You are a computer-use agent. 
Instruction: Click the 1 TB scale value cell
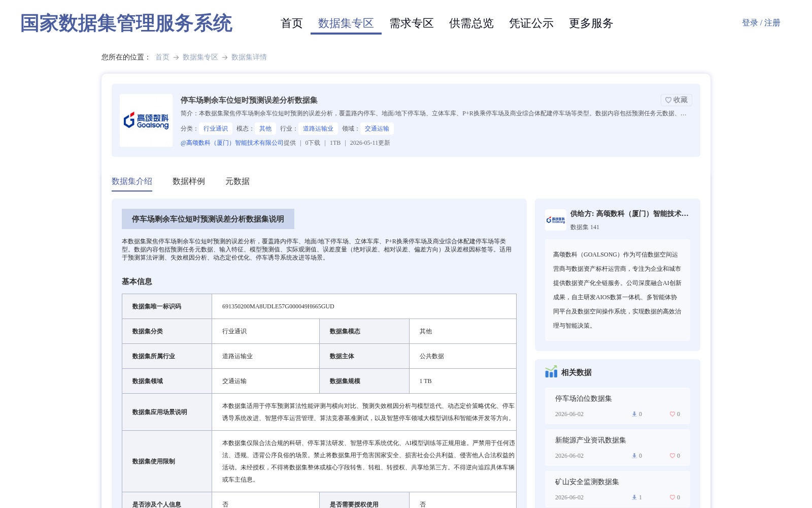(x=463, y=381)
